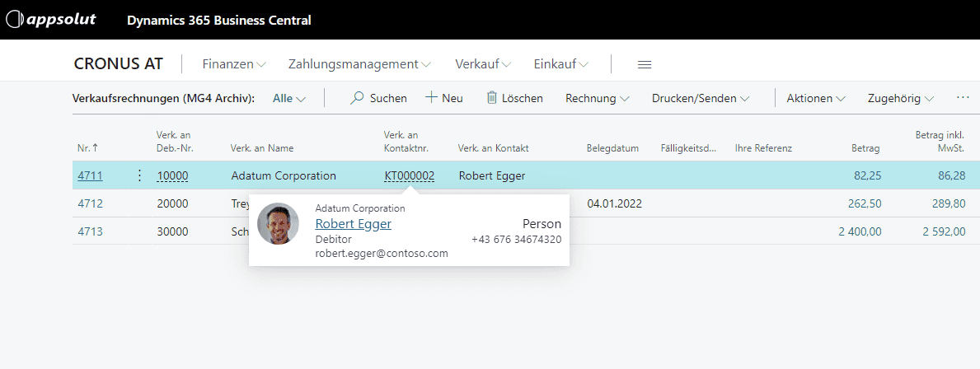The width and height of the screenshot is (980, 369).
Task: Open the Rechnung actions menu
Action: click(598, 98)
